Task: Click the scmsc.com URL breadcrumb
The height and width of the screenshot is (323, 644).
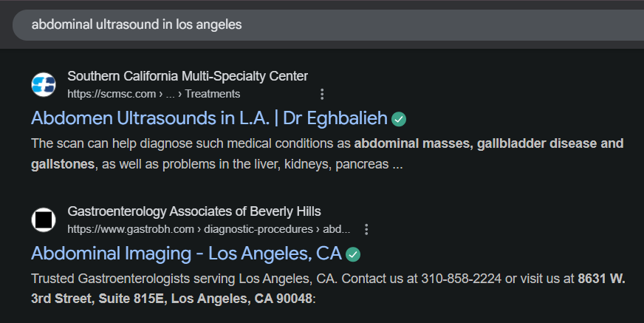Action: click(112, 94)
